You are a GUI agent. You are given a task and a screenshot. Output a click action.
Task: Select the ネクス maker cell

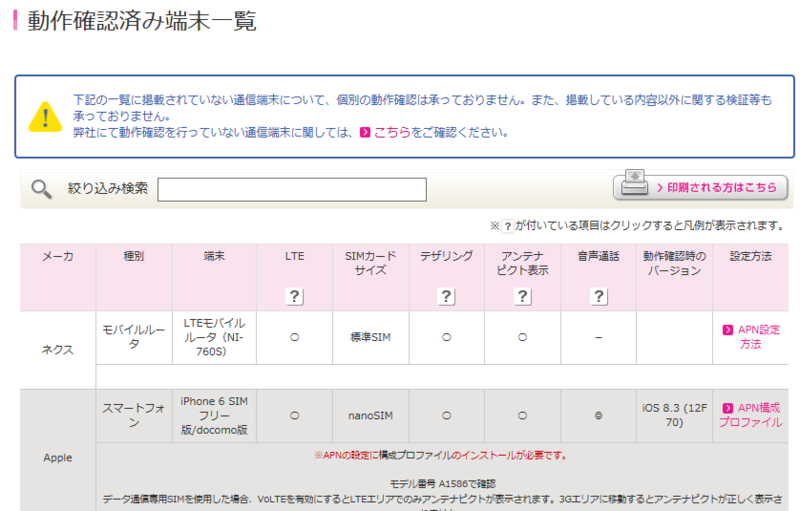coord(58,350)
